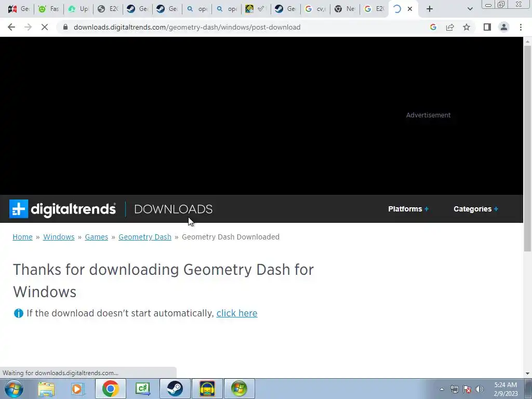Open a new browser tab
The width and height of the screenshot is (532, 399).
pyautogui.click(x=430, y=9)
